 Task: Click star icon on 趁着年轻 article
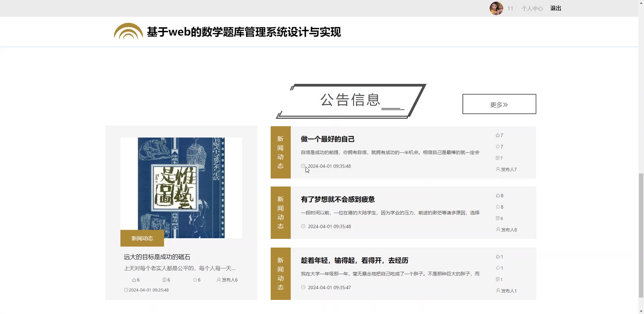498,268
